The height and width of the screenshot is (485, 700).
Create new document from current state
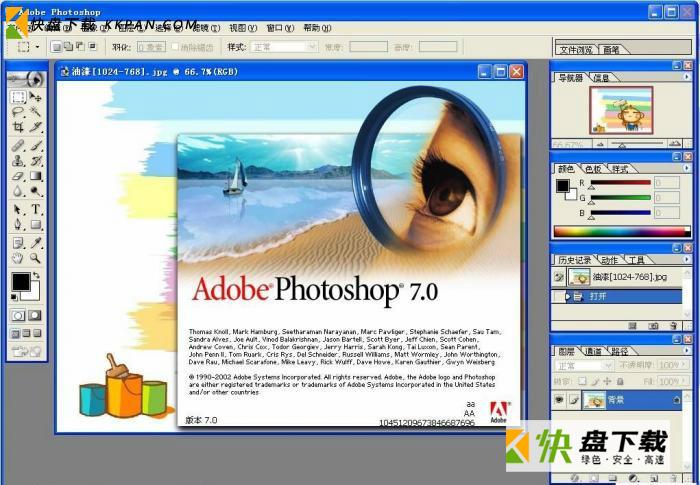(x=633, y=326)
